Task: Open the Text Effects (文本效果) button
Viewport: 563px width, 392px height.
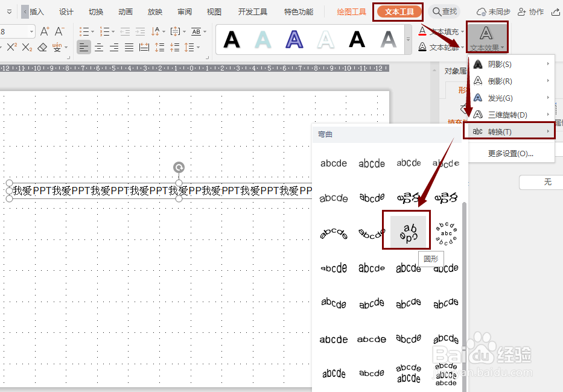Action: 487,37
